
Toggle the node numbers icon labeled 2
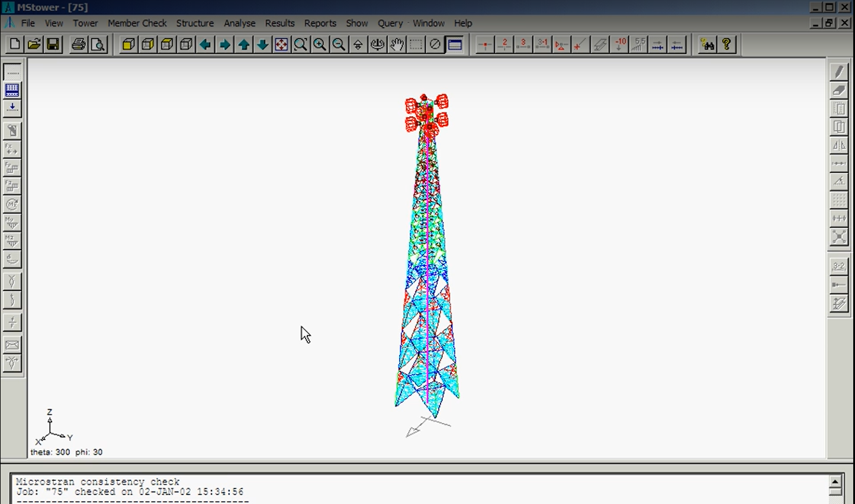click(x=504, y=44)
